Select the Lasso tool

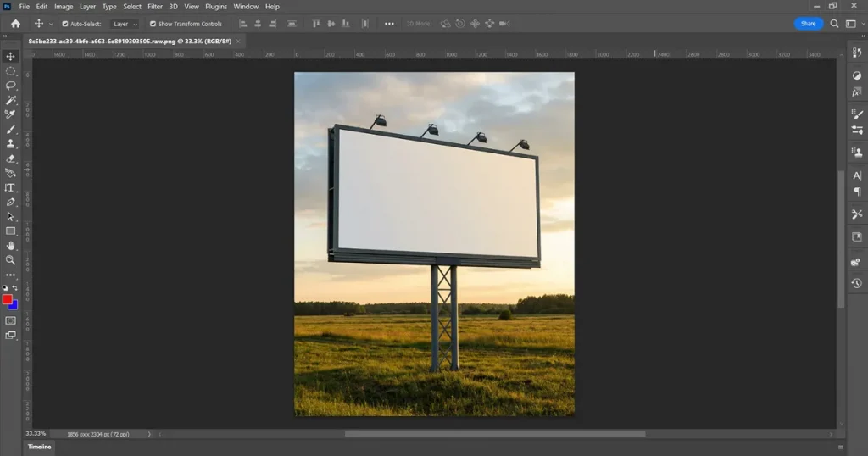point(10,86)
